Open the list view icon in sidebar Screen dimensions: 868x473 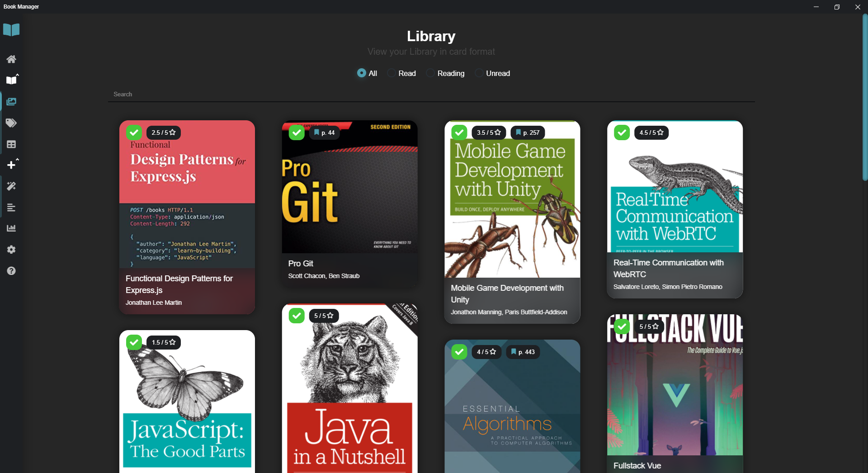tap(11, 208)
